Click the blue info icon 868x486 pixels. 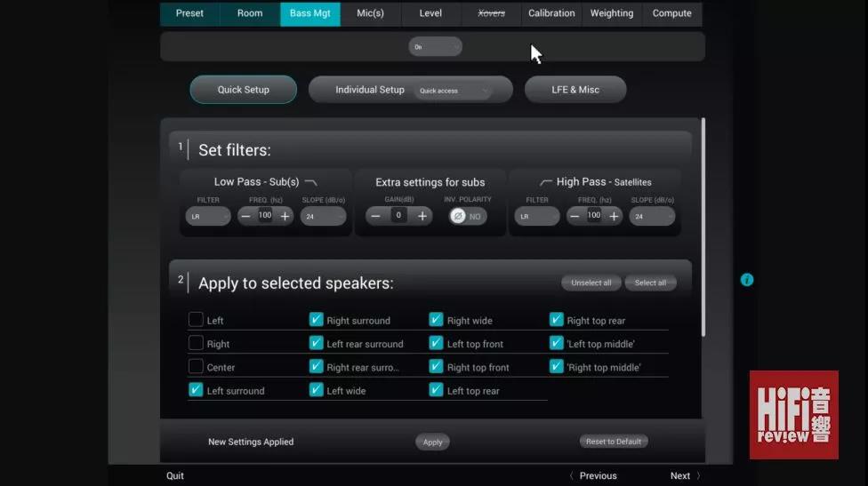(x=747, y=280)
